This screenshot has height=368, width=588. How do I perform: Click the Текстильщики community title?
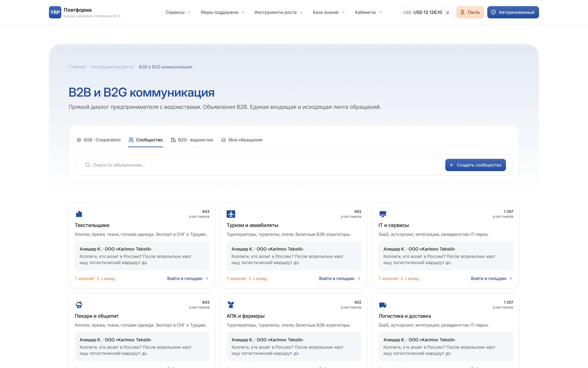[x=92, y=225]
